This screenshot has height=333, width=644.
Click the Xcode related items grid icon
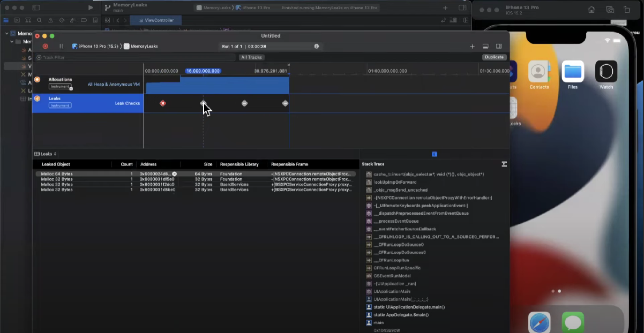point(107,20)
